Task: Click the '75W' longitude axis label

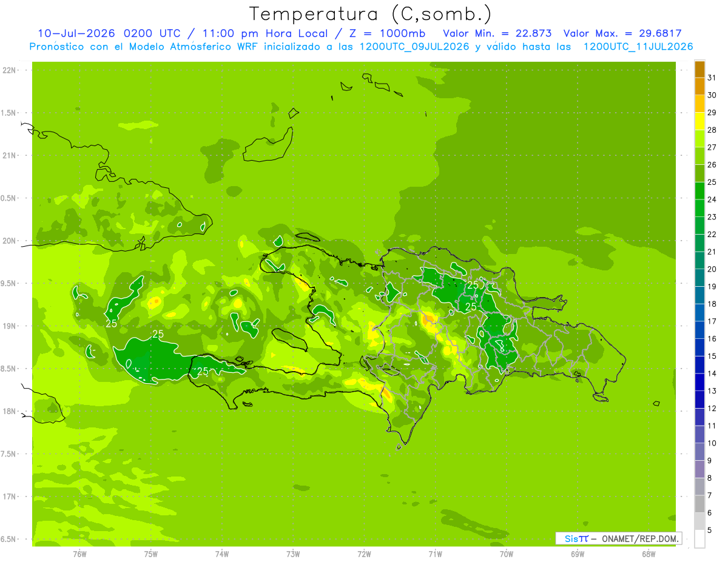Action: [x=151, y=554]
